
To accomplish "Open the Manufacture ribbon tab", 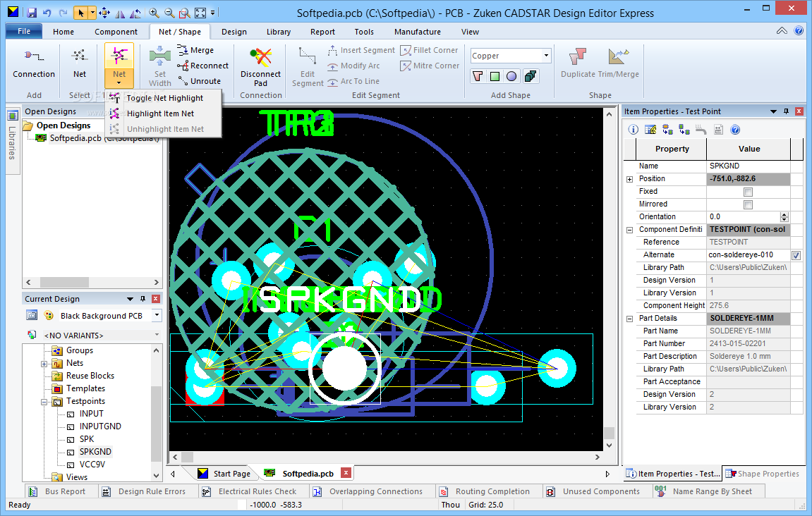I will point(418,32).
